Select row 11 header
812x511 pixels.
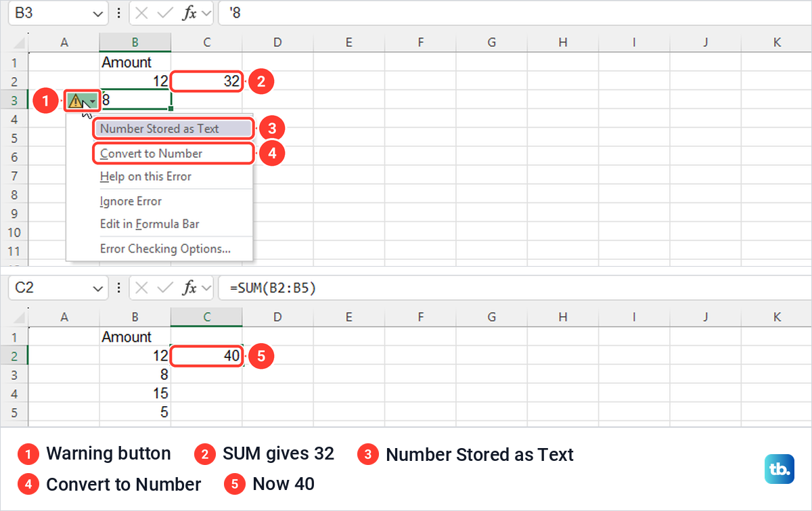(14, 251)
